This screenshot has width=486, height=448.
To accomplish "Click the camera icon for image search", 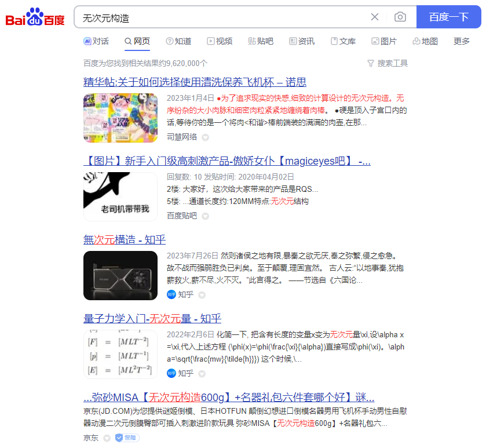I will pyautogui.click(x=400, y=17).
